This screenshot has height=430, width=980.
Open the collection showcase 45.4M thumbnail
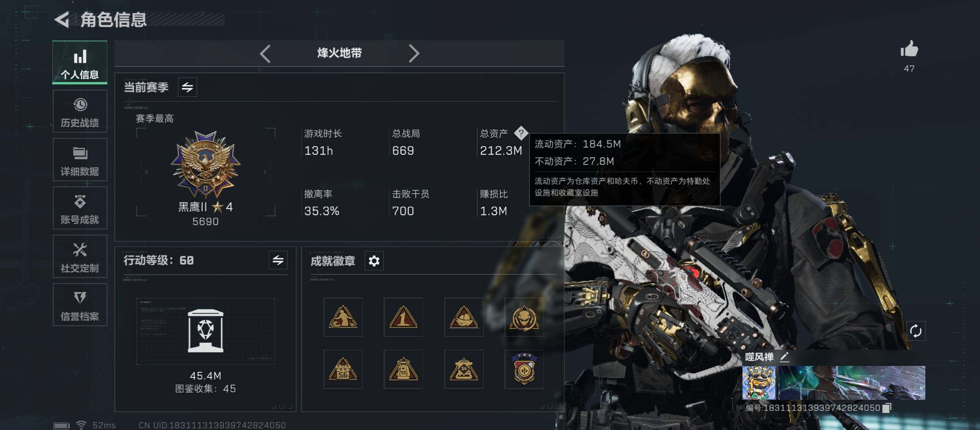pyautogui.click(x=206, y=331)
